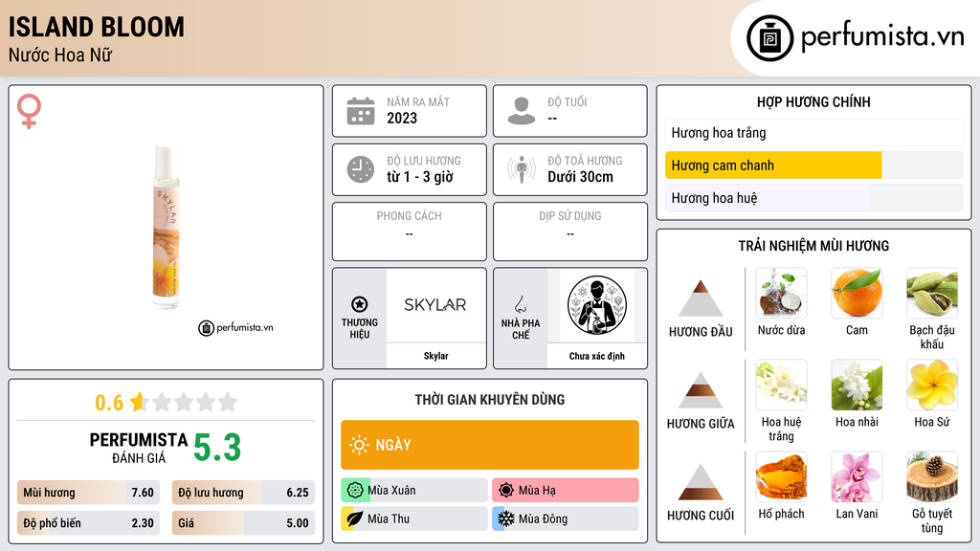This screenshot has width=980, height=551.
Task: Click the spring flower icon beside Mùa Xuân
Action: pyautogui.click(x=355, y=491)
